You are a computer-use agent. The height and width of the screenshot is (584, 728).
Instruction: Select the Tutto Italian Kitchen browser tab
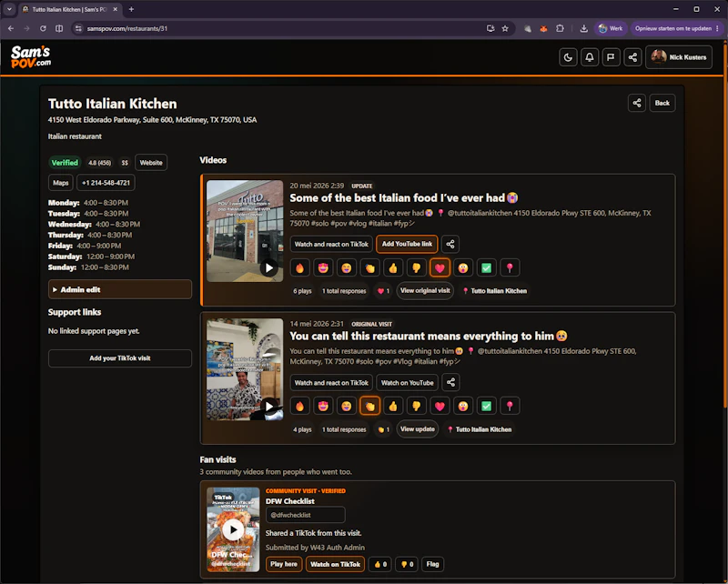tap(70, 9)
